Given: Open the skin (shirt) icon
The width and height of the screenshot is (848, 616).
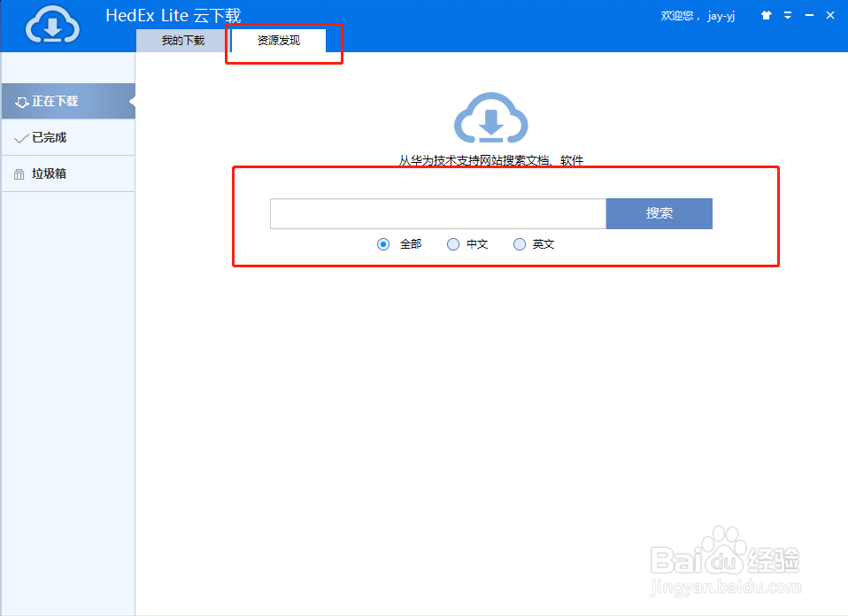Looking at the screenshot, I should [766, 15].
